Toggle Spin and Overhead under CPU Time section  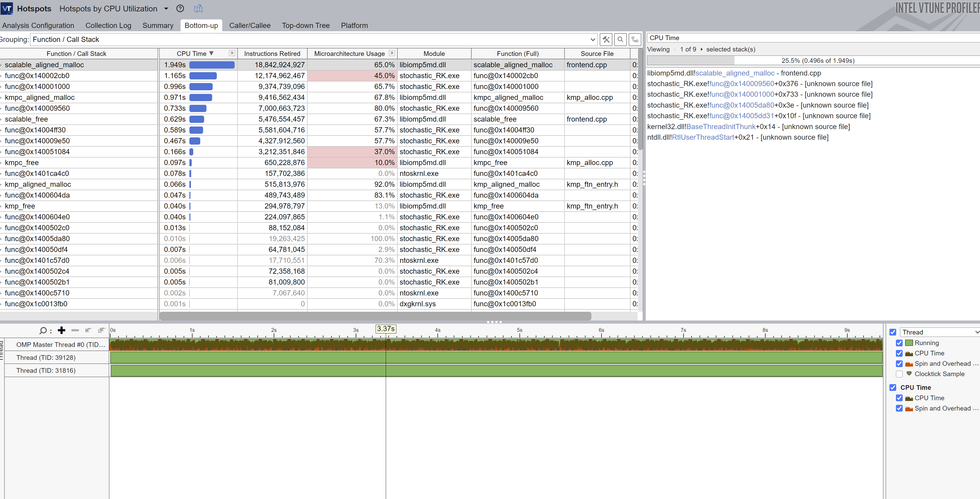(x=899, y=408)
